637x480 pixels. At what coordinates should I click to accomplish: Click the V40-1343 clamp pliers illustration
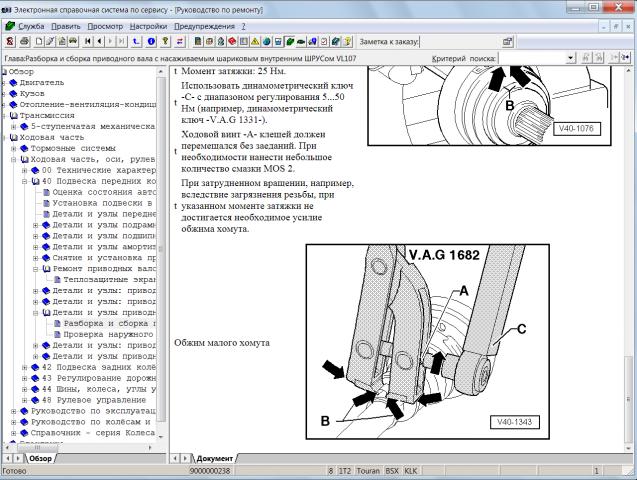click(x=427, y=342)
